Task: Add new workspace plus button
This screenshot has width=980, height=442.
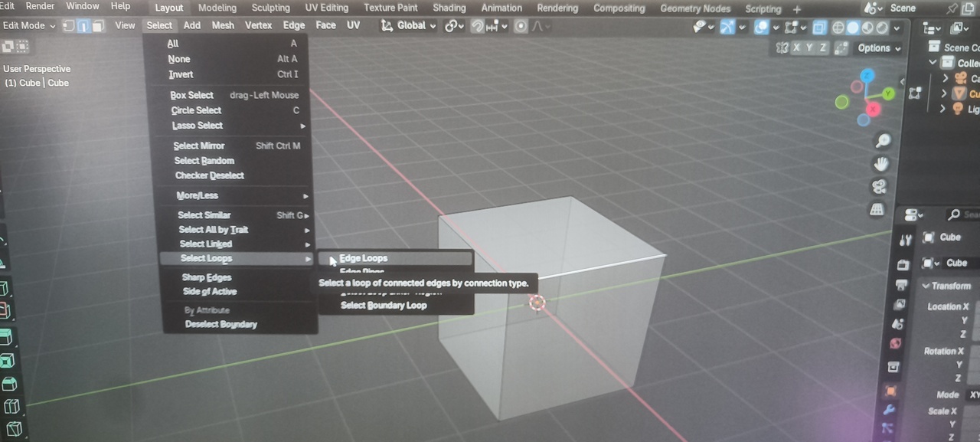Action: point(797,9)
